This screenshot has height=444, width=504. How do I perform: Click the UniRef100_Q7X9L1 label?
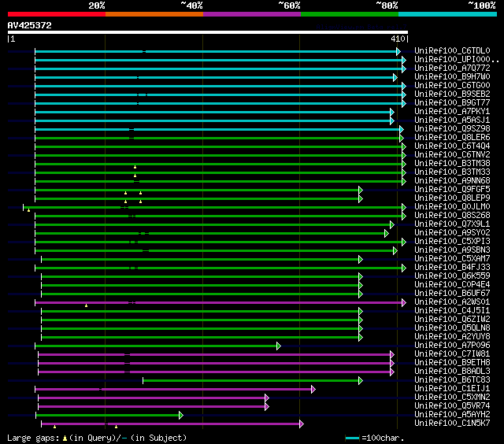point(452,224)
